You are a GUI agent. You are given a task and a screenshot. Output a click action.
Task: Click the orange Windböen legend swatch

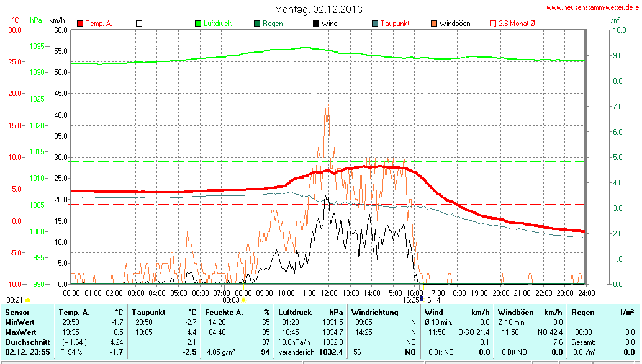click(x=433, y=24)
